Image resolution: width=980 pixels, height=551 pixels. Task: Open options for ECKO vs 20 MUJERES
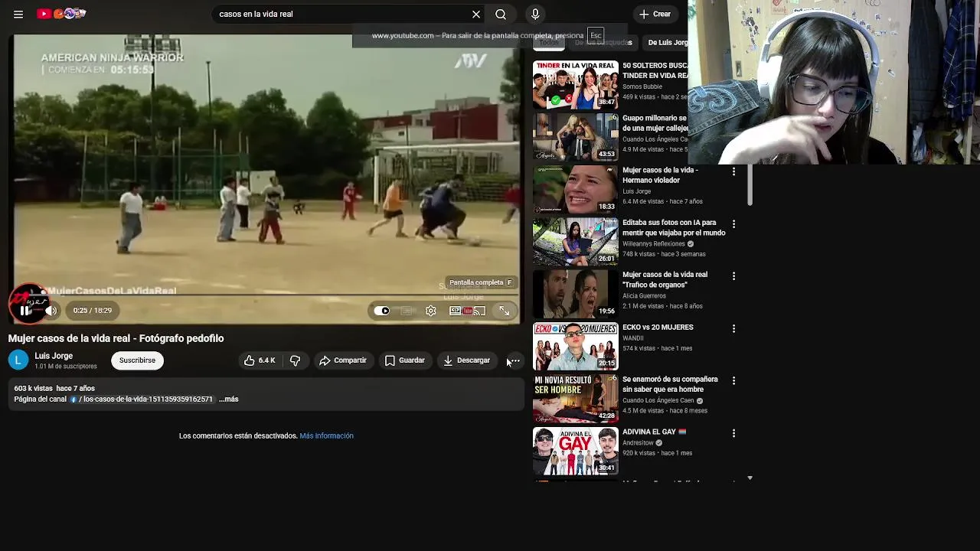point(733,328)
